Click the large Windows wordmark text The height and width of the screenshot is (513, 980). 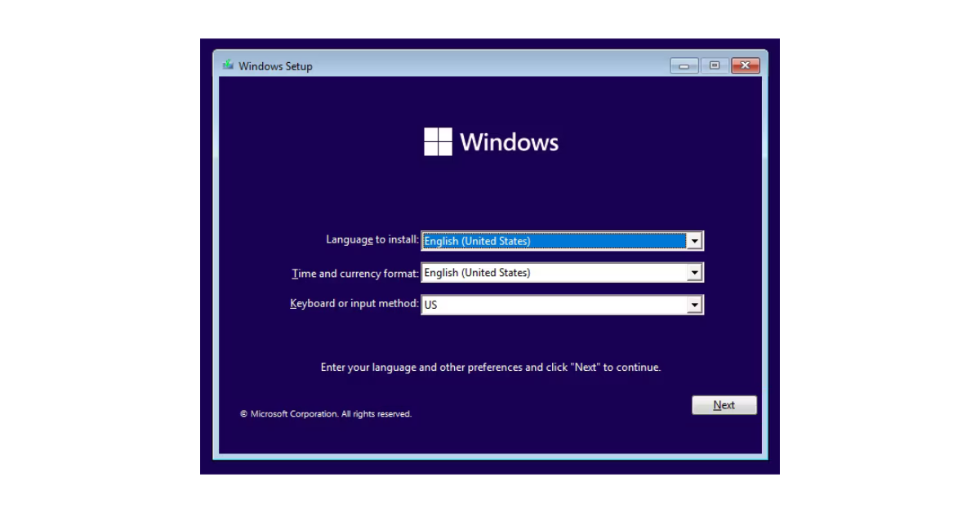[x=509, y=142]
